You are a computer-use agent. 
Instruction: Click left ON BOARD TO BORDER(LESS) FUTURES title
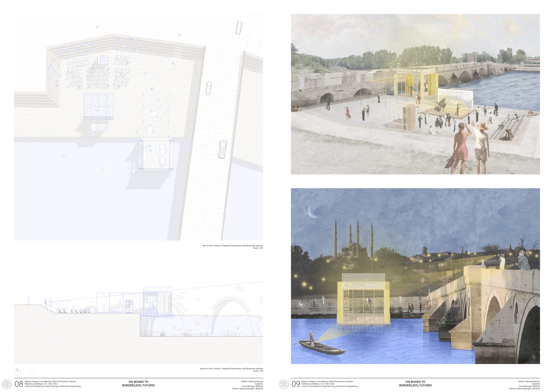pos(138,383)
